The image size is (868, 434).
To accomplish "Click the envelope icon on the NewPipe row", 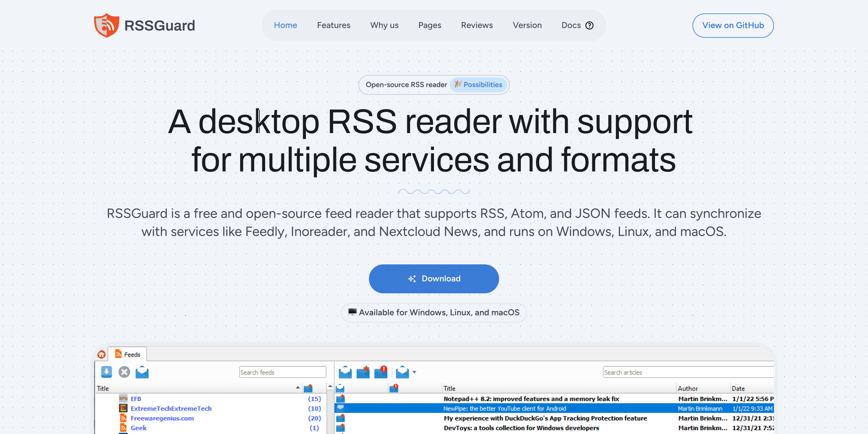I will tap(340, 408).
